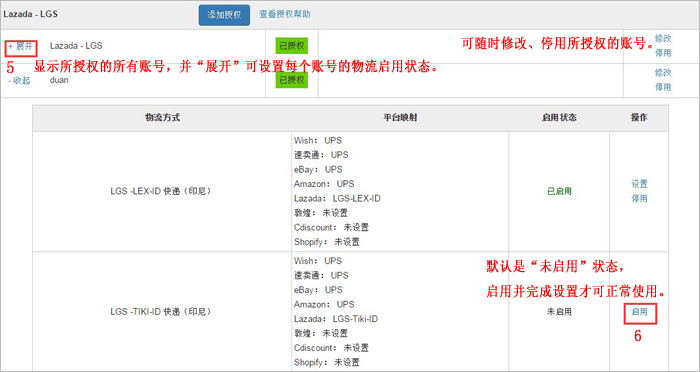
Task: Click 停用 for the duan account
Action: [663, 87]
